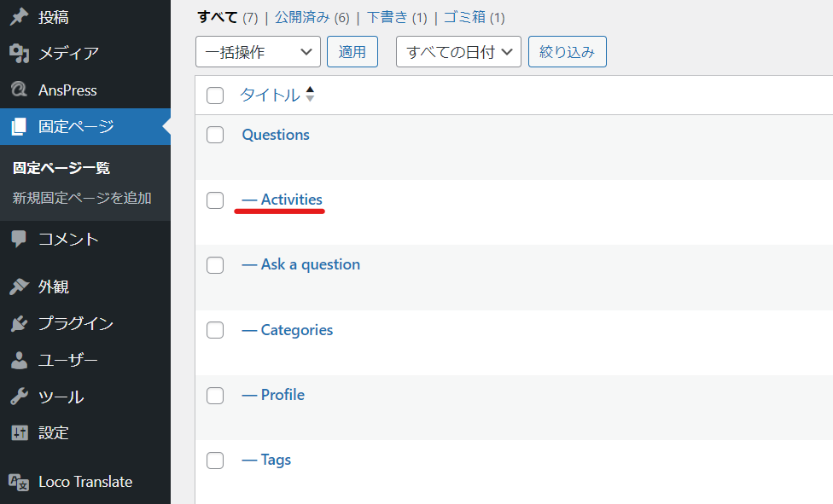
Task: Click the comment bubble icon for コメント
Action: point(19,240)
